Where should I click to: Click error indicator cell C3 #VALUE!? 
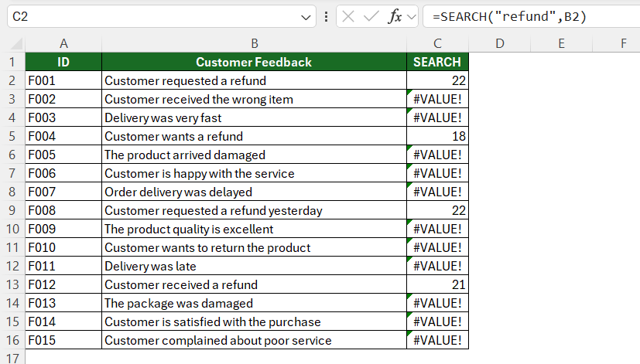click(437, 99)
